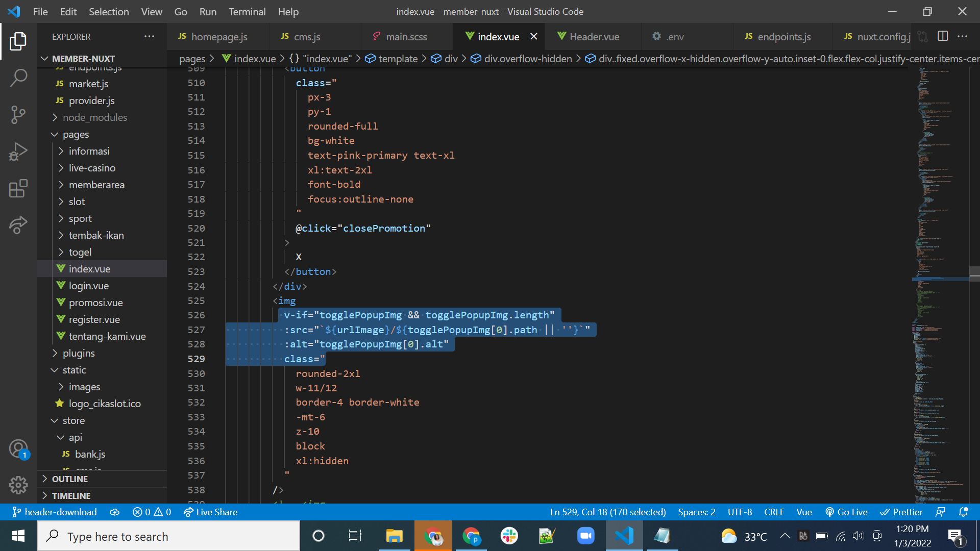Viewport: 980px width, 551px height.
Task: Collapse the pages folder
Action: tap(76, 134)
